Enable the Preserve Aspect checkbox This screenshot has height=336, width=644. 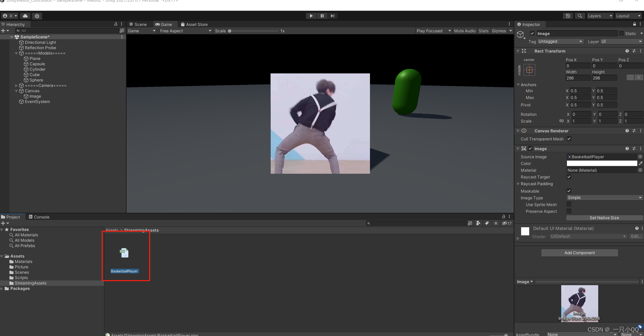pyautogui.click(x=569, y=211)
